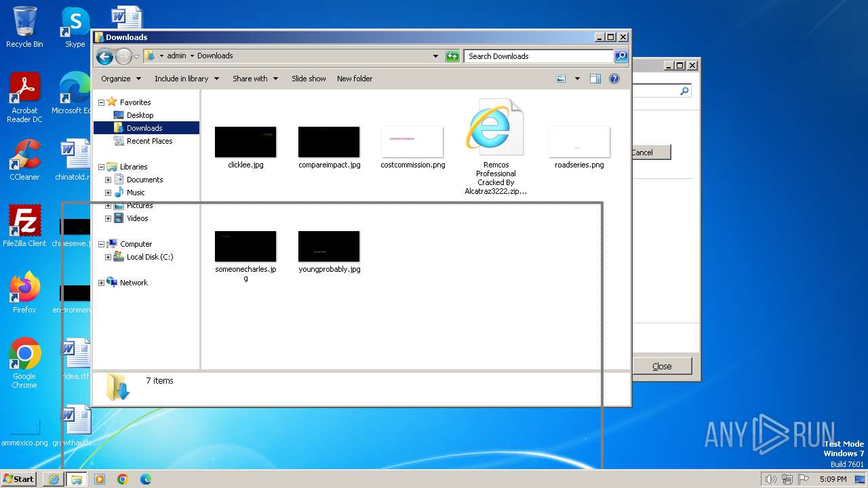Image resolution: width=868 pixels, height=488 pixels.
Task: Launch Internet Explorer from taskbar
Action: [x=54, y=479]
